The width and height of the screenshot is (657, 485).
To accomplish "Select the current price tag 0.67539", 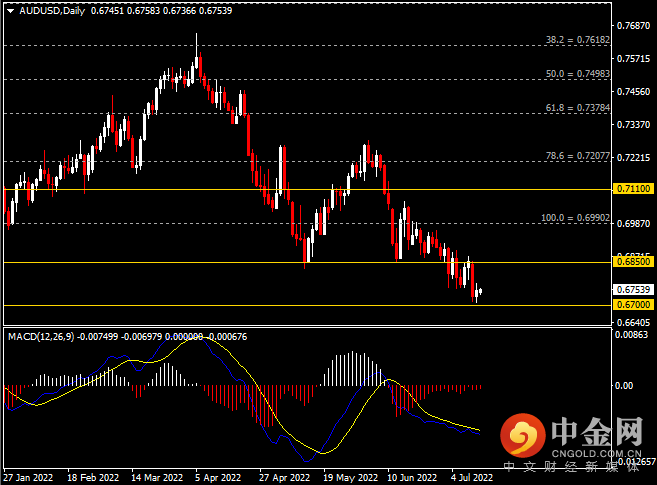I will 633,289.
